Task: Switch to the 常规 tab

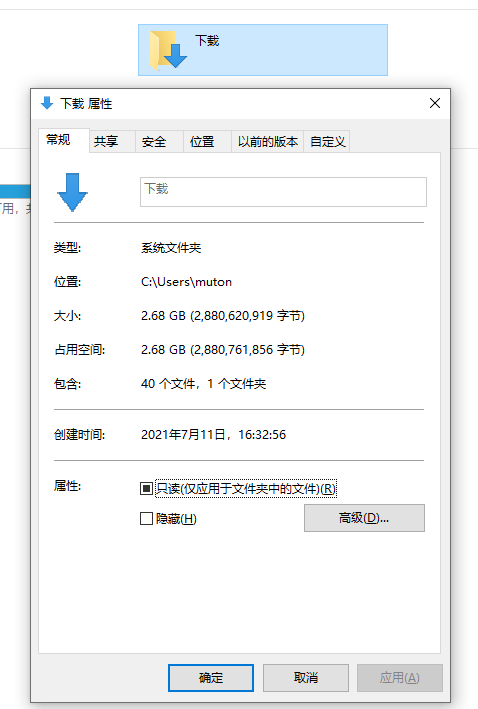Action: [63, 140]
